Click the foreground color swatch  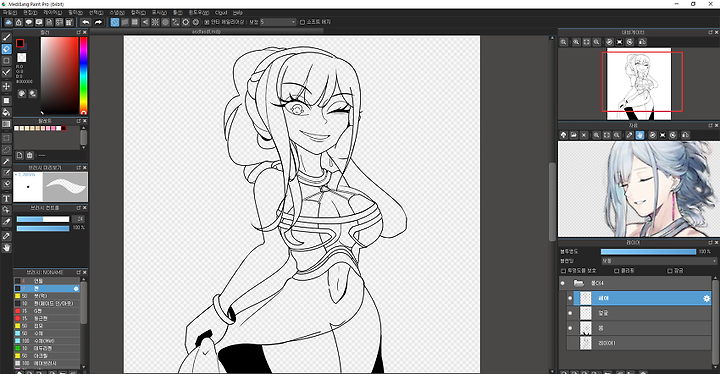point(20,43)
